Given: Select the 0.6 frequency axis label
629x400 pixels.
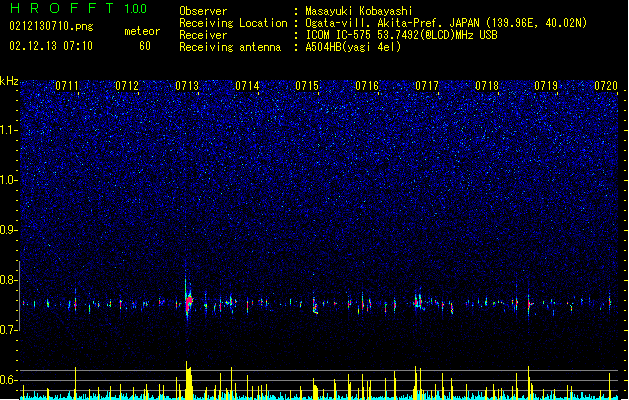Looking at the screenshot, I should pyautogui.click(x=8, y=380).
